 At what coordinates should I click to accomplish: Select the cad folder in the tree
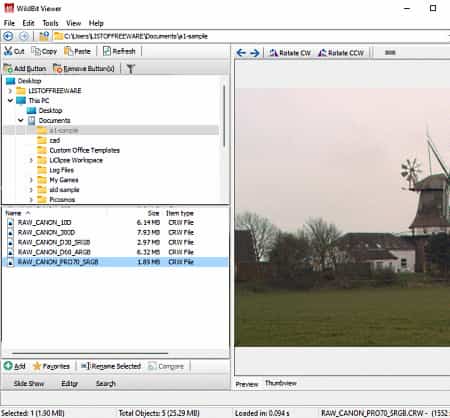(x=55, y=140)
